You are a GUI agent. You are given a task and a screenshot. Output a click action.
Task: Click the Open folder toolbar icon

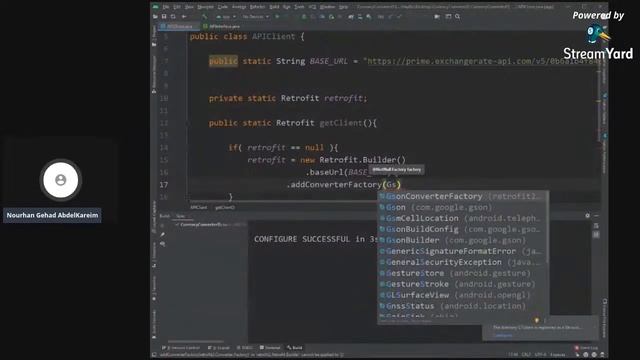pos(156,17)
